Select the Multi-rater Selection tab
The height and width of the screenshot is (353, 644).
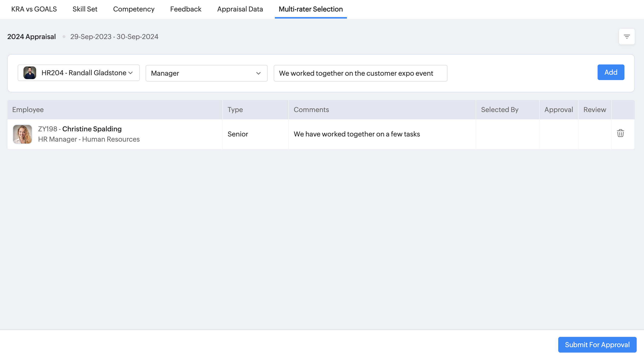[311, 9]
